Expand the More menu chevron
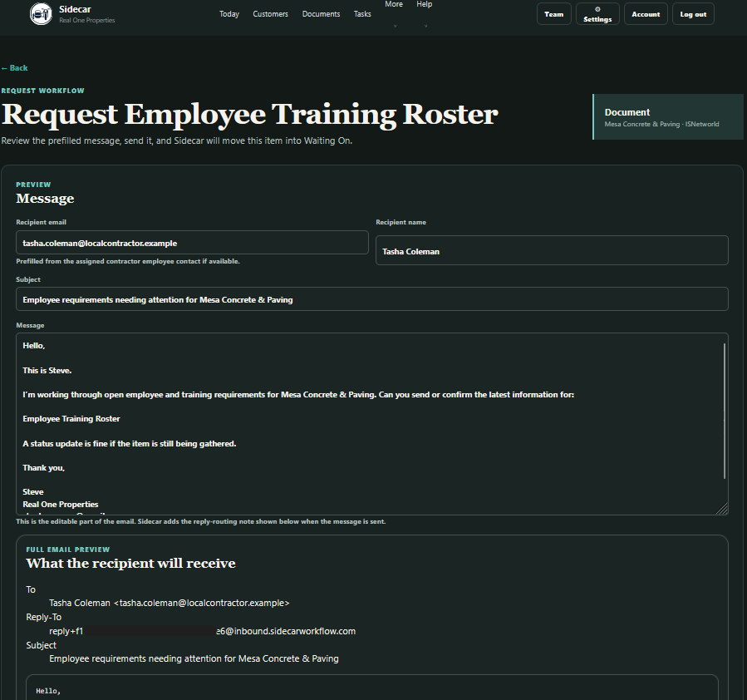 click(x=395, y=26)
